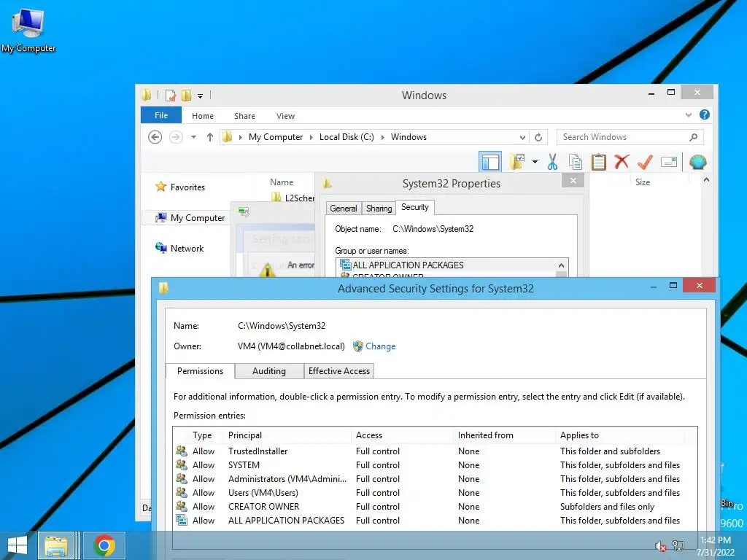Open taskbar clock showing 1:42 PM
This screenshot has width=747, height=560.
pyautogui.click(x=716, y=546)
